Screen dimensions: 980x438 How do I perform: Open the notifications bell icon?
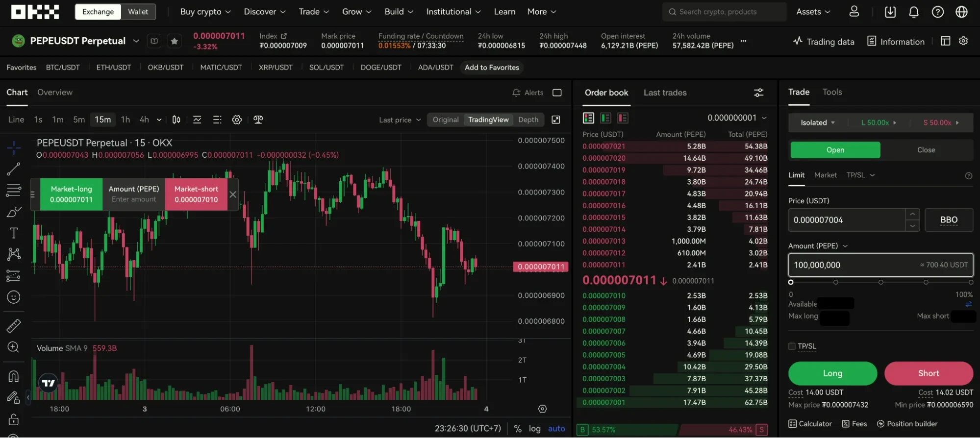click(x=913, y=12)
